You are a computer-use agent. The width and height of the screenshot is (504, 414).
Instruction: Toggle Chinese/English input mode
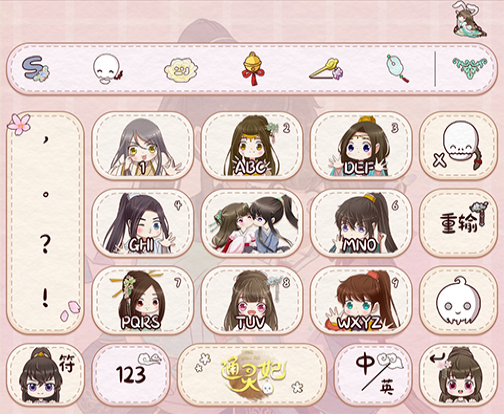pyautogui.click(x=373, y=375)
